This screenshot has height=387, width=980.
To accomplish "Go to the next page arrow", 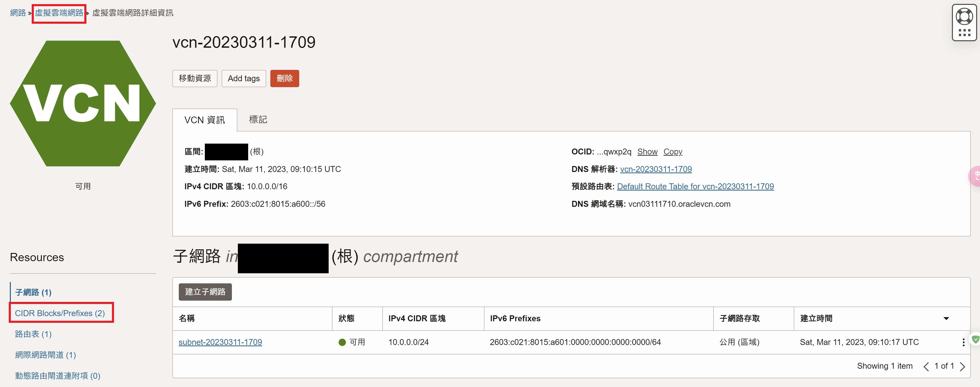I will click(962, 366).
